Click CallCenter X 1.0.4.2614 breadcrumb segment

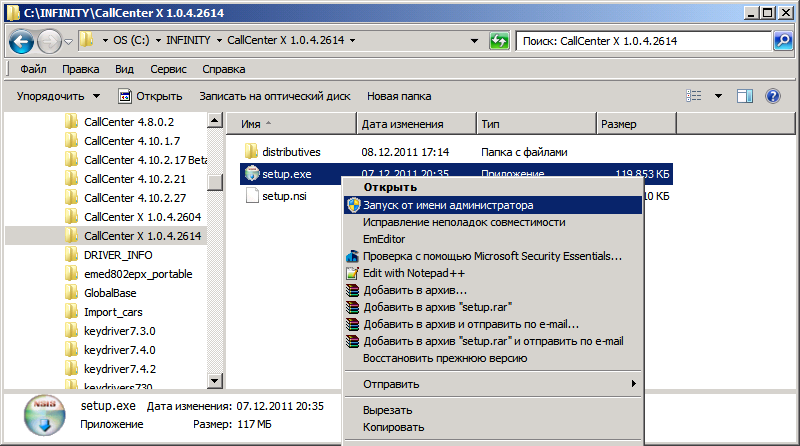(x=286, y=40)
